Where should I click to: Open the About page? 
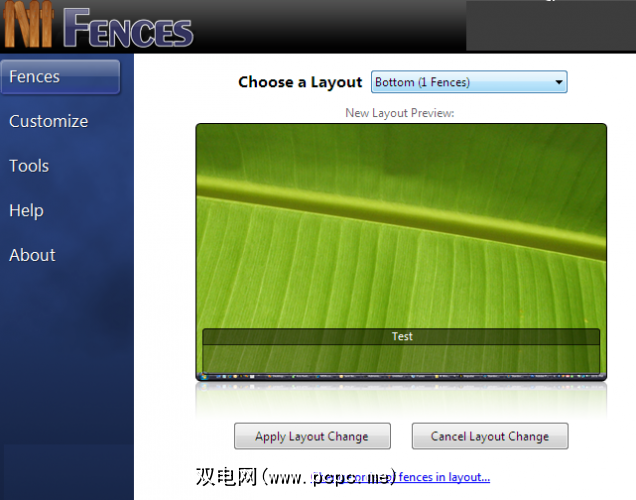pos(32,255)
